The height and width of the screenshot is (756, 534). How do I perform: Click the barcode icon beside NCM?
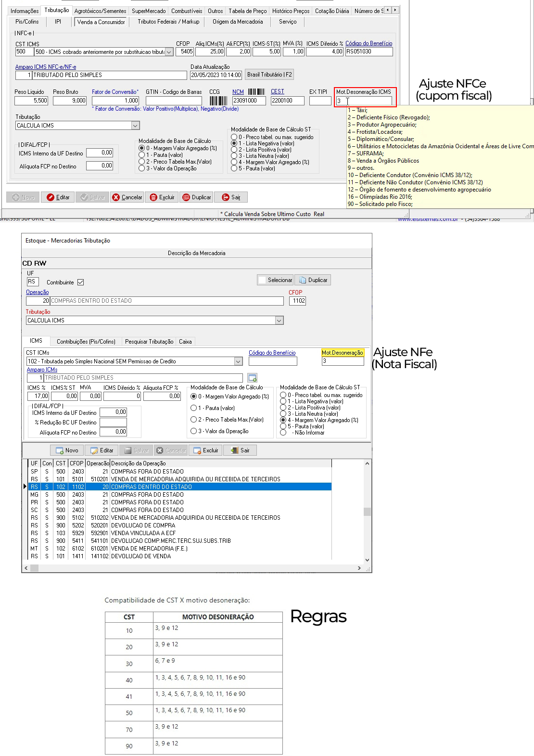point(256,91)
